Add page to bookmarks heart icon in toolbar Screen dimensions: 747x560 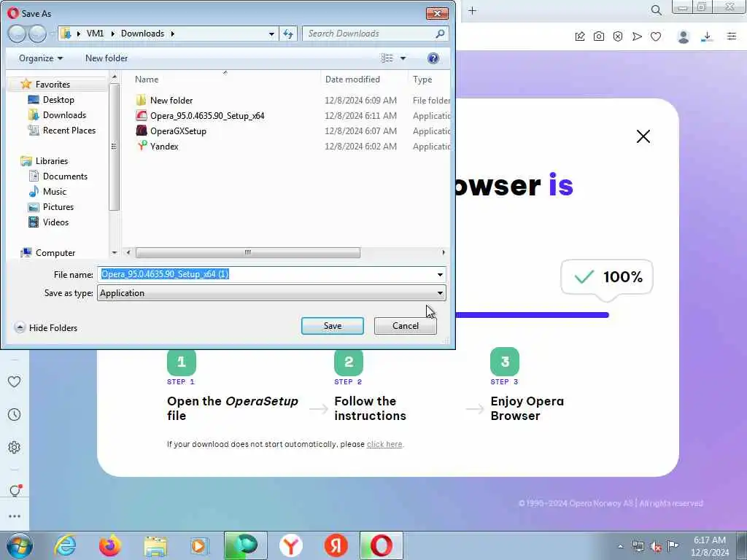656,36
